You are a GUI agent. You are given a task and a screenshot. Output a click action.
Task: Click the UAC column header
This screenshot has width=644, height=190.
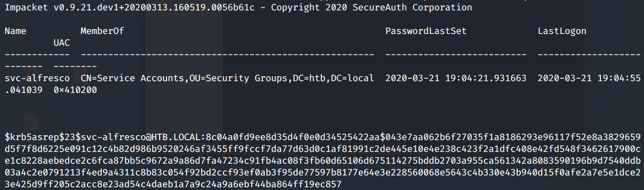[62, 43]
